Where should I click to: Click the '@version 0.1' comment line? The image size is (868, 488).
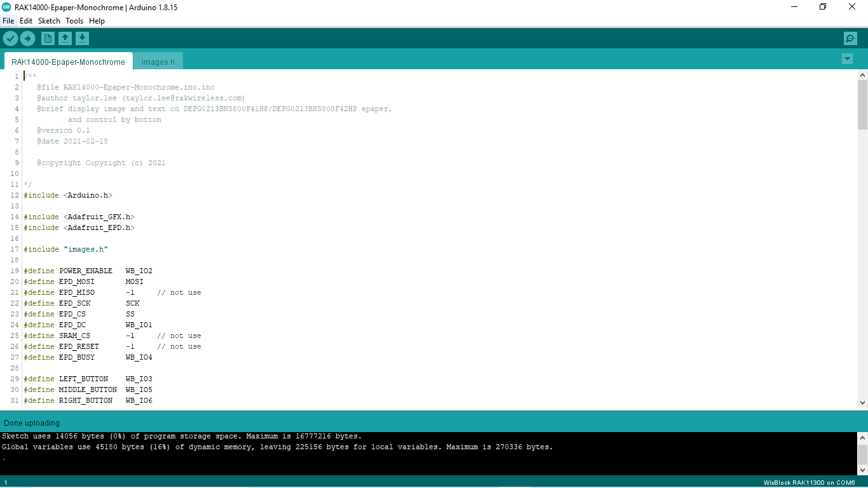63,130
